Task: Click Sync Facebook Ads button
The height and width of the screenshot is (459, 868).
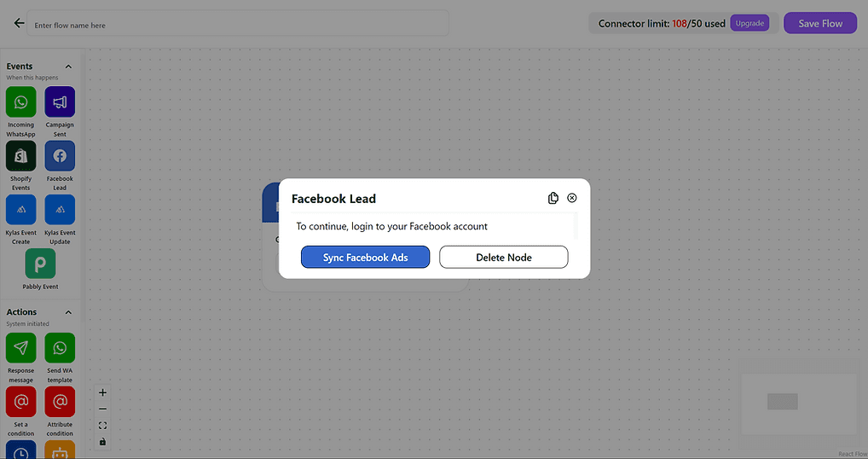Action: click(365, 257)
